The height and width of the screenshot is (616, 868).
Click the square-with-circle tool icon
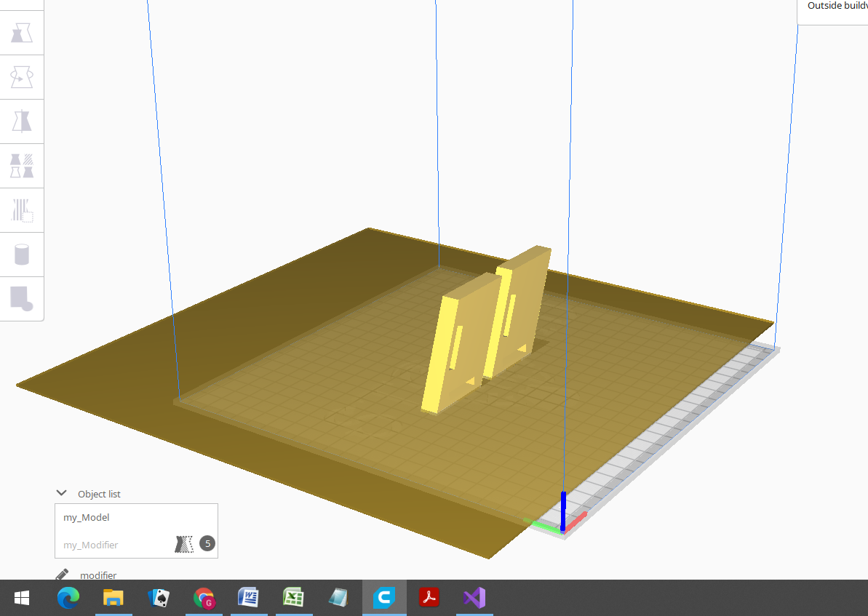click(22, 298)
